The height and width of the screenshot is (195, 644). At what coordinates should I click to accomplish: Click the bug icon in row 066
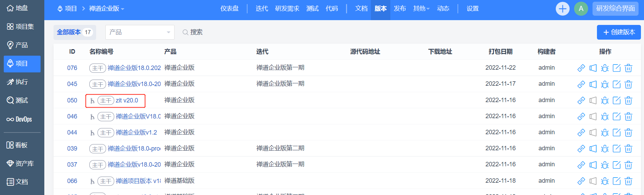tap(605, 181)
